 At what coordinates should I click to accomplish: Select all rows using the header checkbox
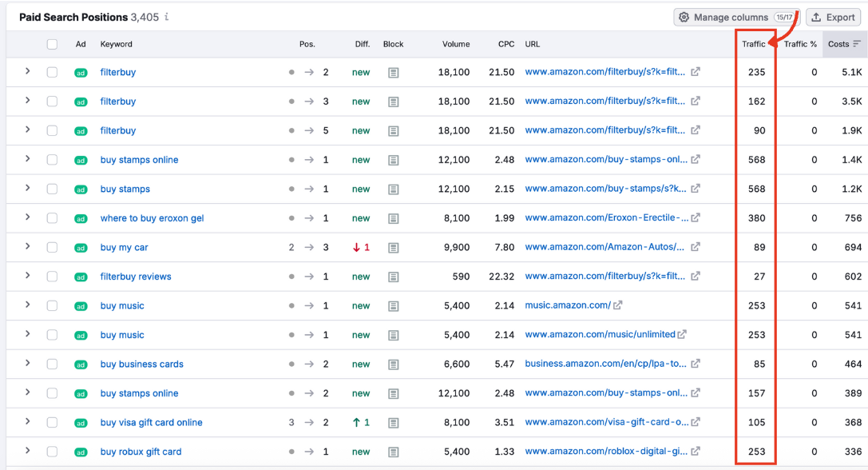pos(52,44)
